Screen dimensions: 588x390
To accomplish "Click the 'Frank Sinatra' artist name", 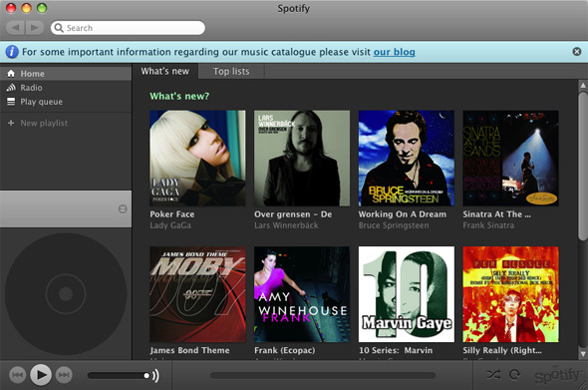I will click(x=488, y=225).
